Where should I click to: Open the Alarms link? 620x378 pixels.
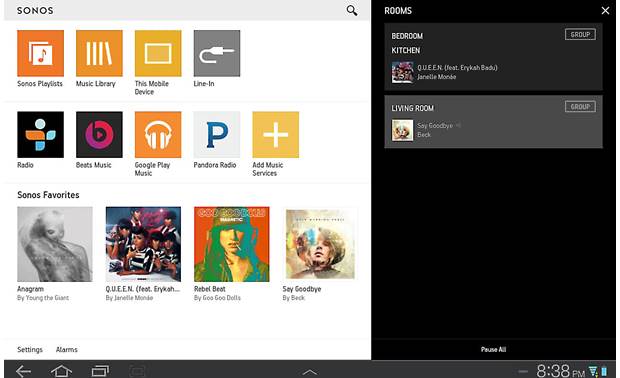[66, 350]
